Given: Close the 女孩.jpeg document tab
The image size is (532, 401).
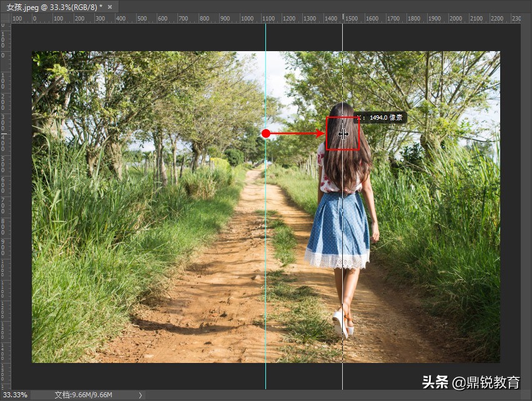Looking at the screenshot, I should 110,7.
